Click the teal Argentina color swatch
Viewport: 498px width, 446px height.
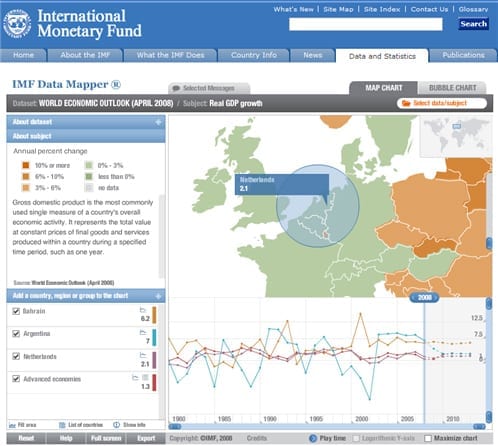[x=154, y=338]
